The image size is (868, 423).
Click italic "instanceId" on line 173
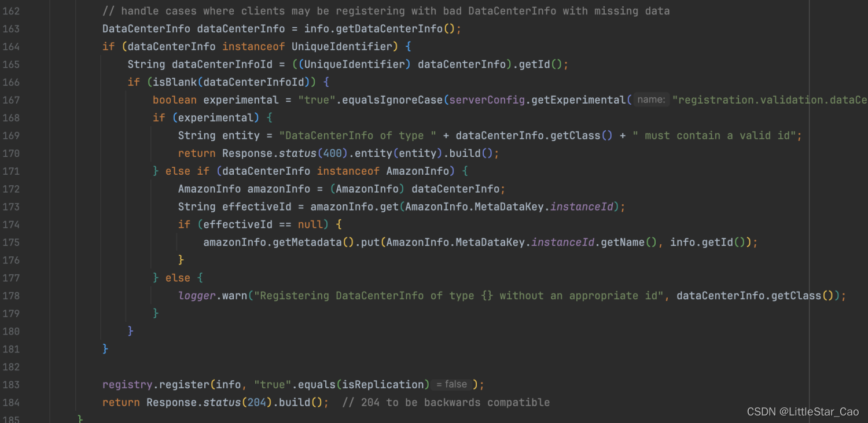(582, 207)
